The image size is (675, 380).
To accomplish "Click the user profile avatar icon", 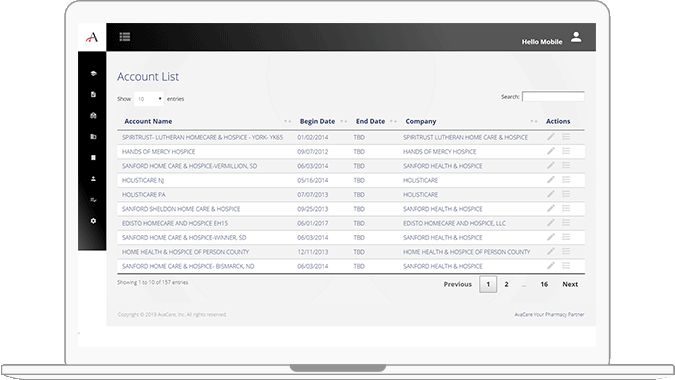I will coord(576,37).
